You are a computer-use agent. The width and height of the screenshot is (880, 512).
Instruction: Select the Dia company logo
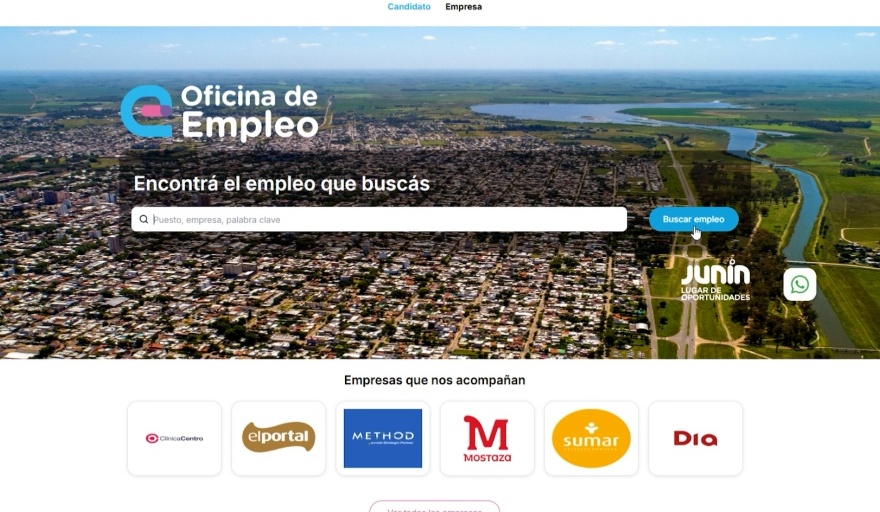tap(695, 438)
